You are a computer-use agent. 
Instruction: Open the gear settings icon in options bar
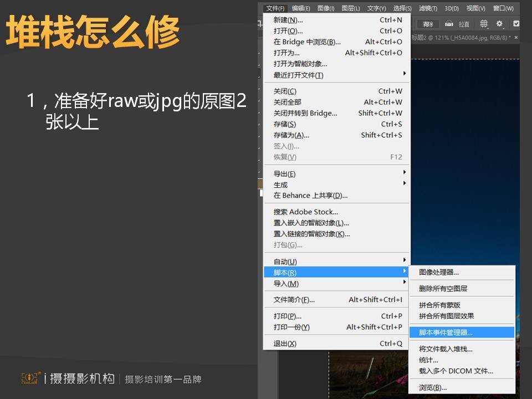pyautogui.click(x=499, y=24)
